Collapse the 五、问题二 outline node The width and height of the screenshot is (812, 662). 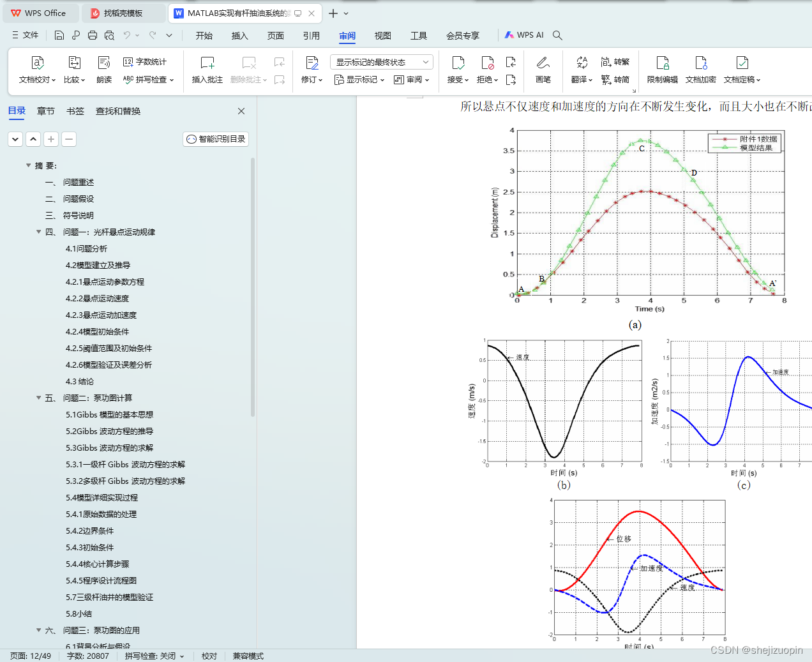pos(38,398)
